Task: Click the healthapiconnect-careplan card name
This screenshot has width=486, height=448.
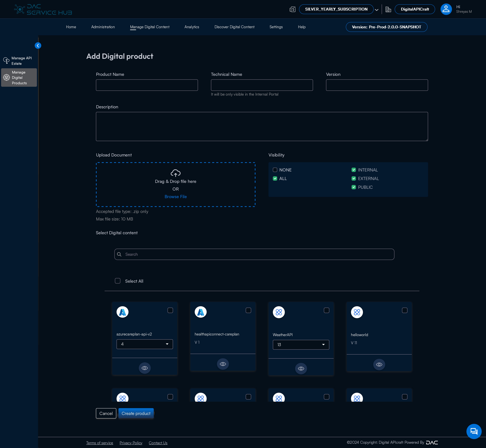Action: pyautogui.click(x=217, y=334)
